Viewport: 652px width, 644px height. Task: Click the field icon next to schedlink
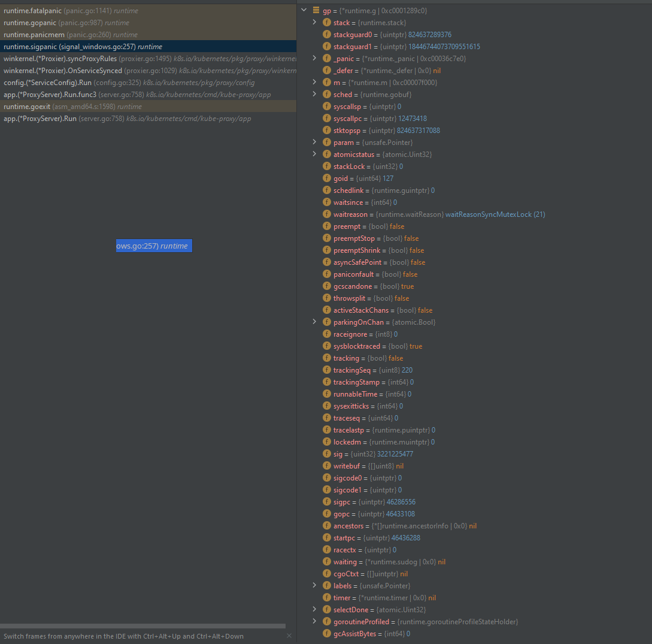(327, 190)
